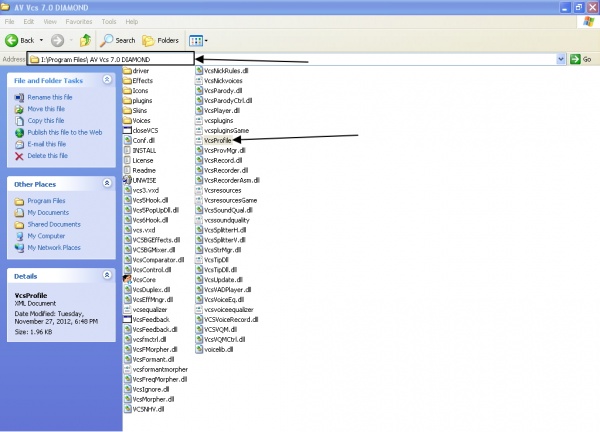600x432 pixels.
Task: Select the VcsNickvoices file name
Action: [x=223, y=81]
